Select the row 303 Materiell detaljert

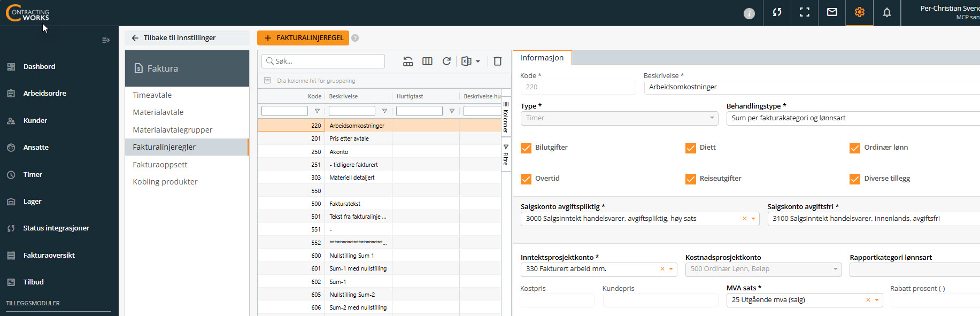coord(380,178)
